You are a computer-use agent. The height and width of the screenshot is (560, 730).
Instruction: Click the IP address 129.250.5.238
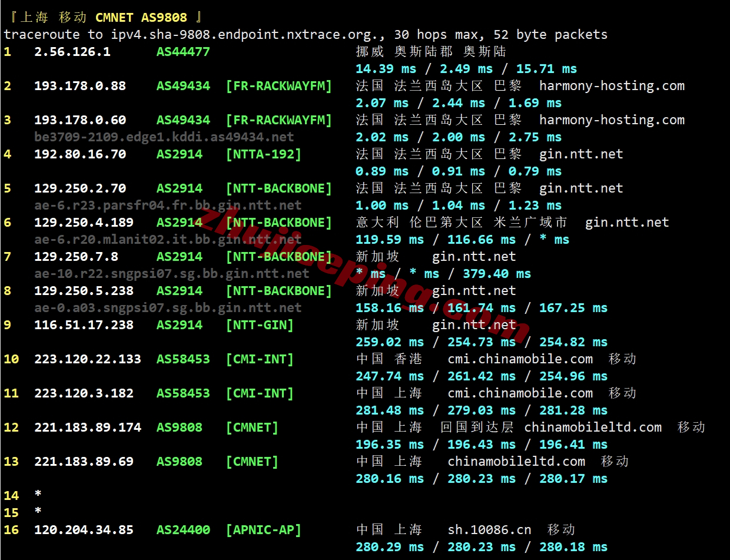(x=84, y=291)
